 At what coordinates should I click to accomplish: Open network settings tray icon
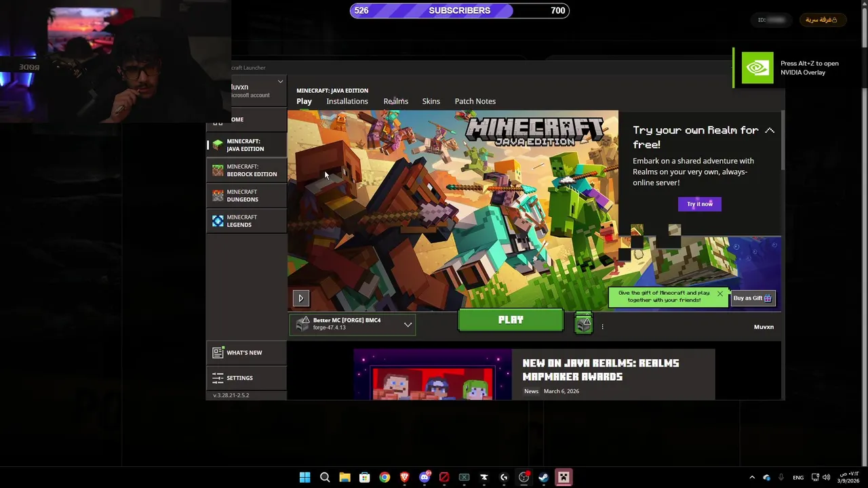[815, 477]
